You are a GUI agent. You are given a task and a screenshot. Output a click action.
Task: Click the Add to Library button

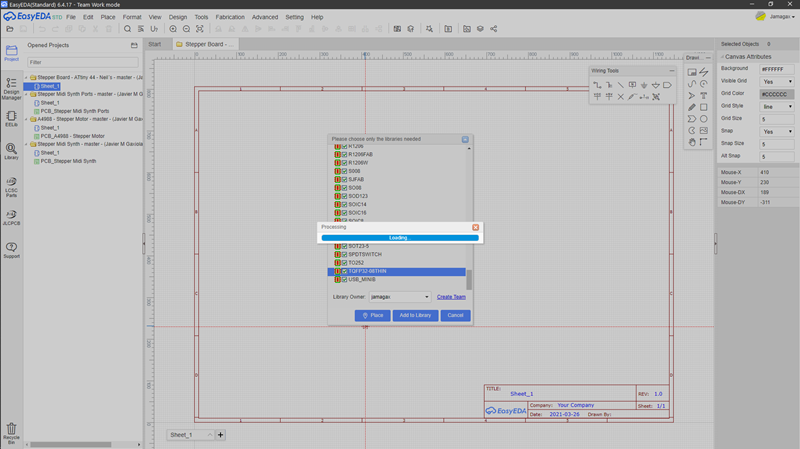point(415,315)
